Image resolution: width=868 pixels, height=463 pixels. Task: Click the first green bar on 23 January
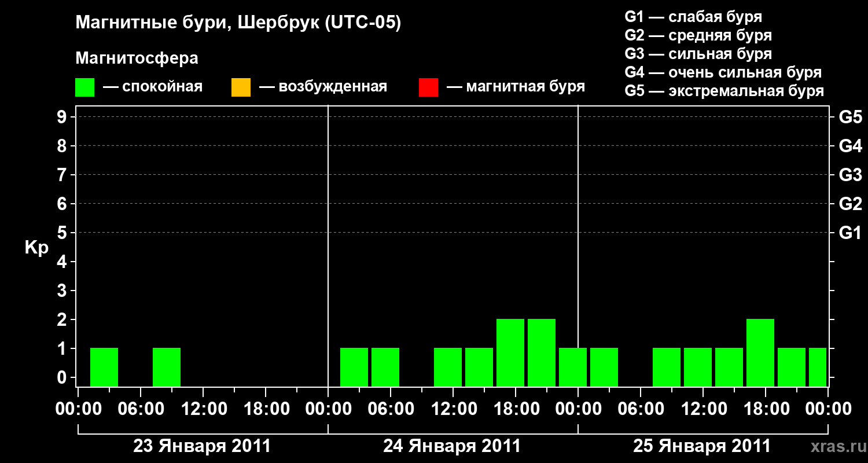pyautogui.click(x=104, y=367)
